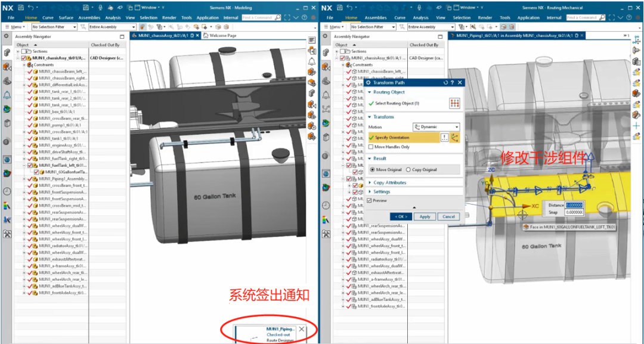This screenshot has width=644, height=344.
Task: Click bell notifications icon in Modeling left resource bar
Action: click(x=7, y=95)
